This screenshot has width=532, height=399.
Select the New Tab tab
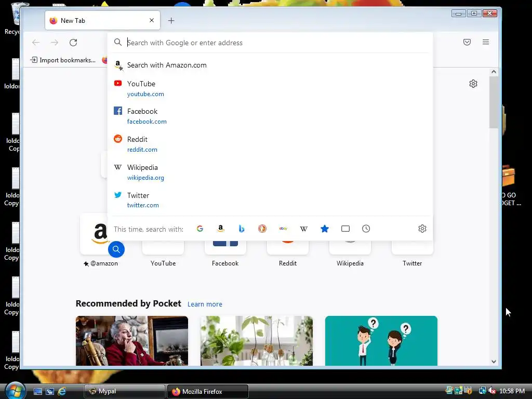coord(102,20)
